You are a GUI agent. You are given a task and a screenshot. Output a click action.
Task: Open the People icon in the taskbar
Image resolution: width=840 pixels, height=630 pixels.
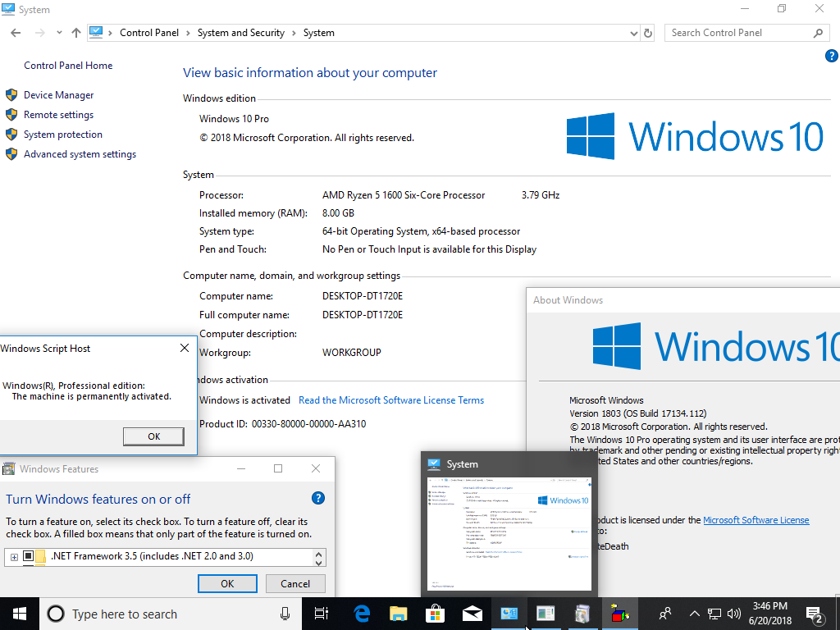click(x=664, y=614)
